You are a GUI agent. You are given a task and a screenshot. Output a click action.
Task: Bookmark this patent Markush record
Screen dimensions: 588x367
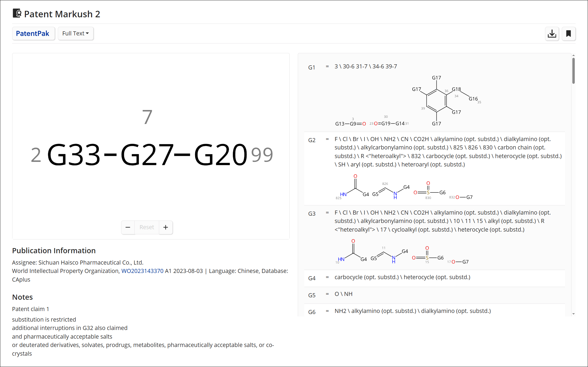(x=569, y=34)
